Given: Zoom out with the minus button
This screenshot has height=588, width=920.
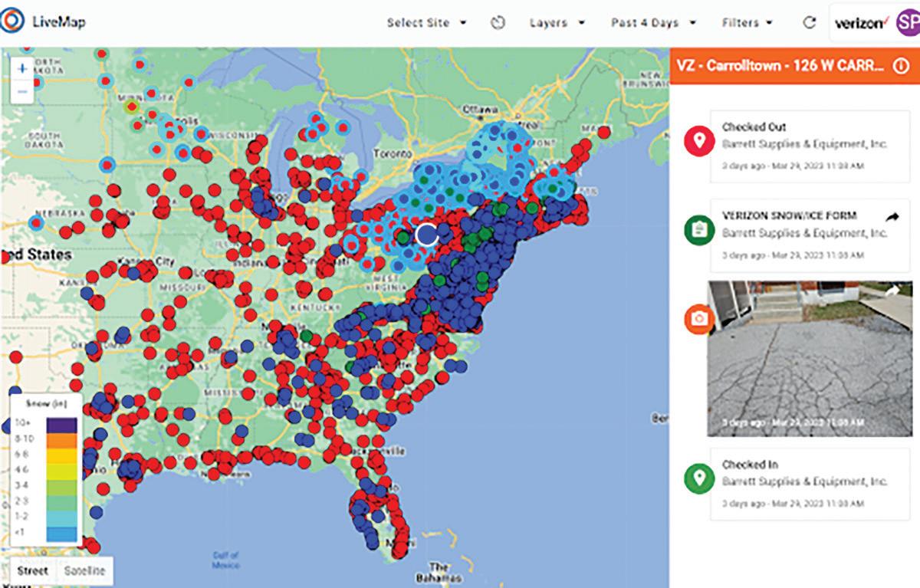Looking at the screenshot, I should [x=21, y=91].
